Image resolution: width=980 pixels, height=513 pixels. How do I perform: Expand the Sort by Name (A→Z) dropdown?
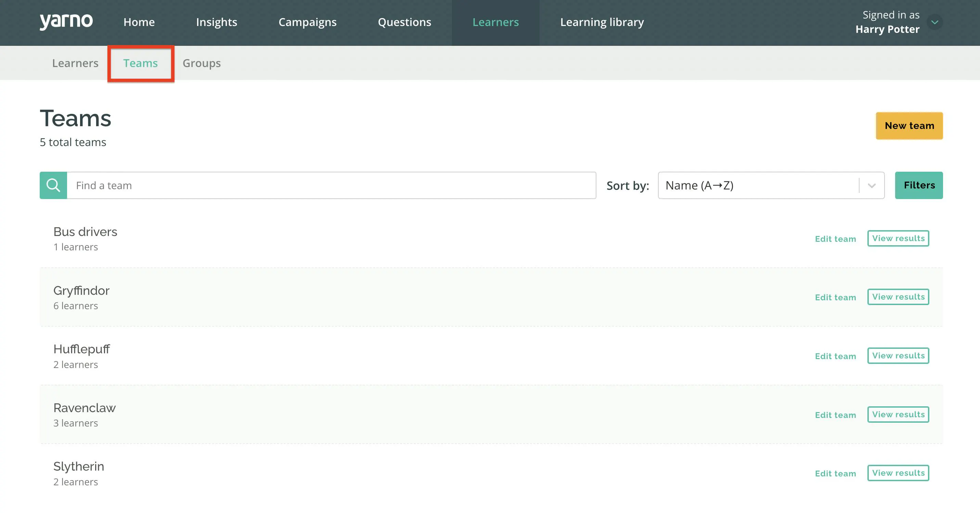771,185
